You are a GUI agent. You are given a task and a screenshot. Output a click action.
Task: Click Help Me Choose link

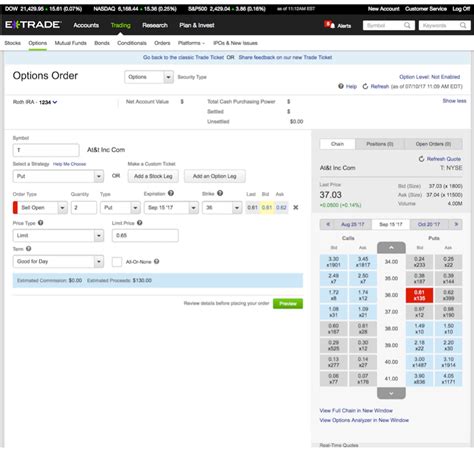69,164
